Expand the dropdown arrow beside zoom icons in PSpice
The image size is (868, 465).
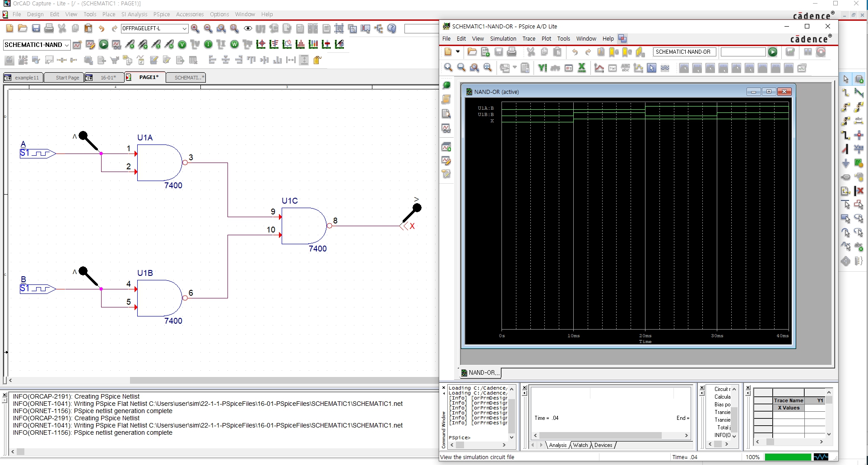pos(515,68)
